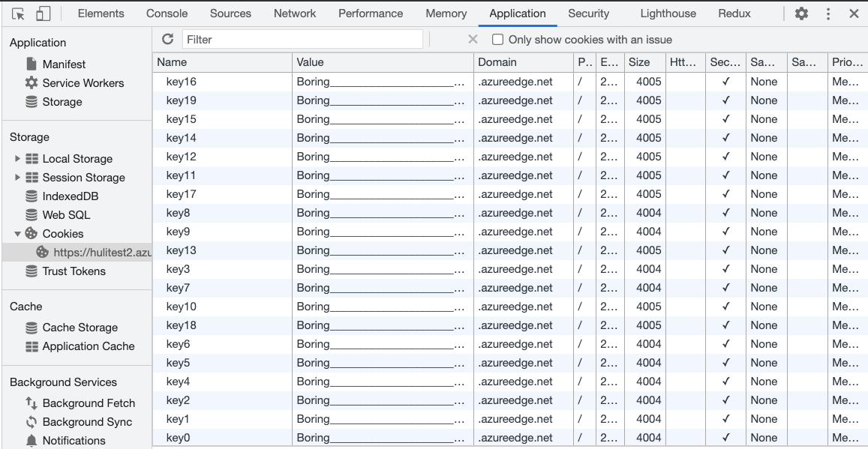This screenshot has height=449, width=868.
Task: Click the clear filter X icon
Action: (x=473, y=39)
